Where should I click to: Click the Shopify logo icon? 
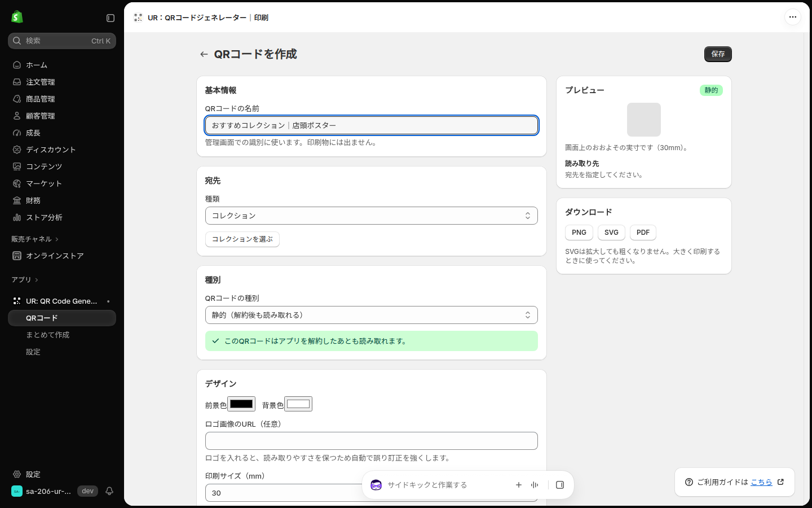point(17,17)
